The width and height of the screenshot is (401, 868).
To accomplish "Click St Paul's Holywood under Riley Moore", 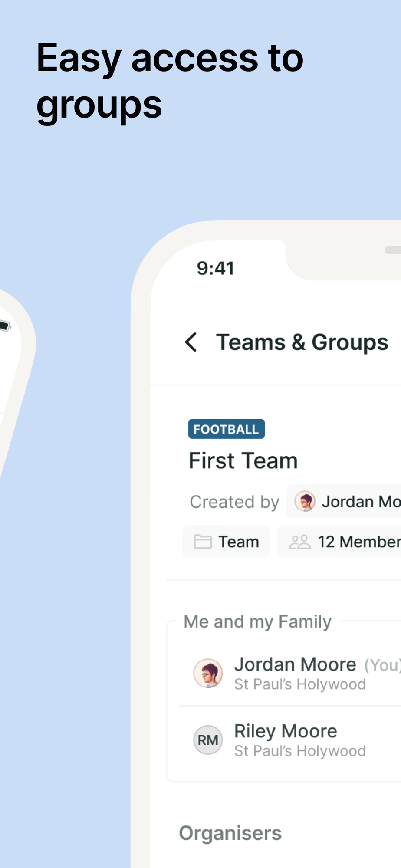I will pyautogui.click(x=300, y=751).
